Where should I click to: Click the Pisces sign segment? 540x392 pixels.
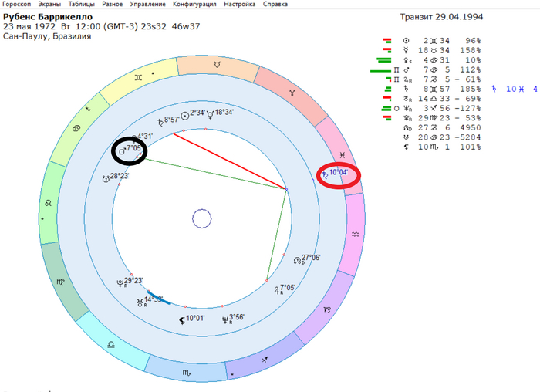(x=342, y=155)
